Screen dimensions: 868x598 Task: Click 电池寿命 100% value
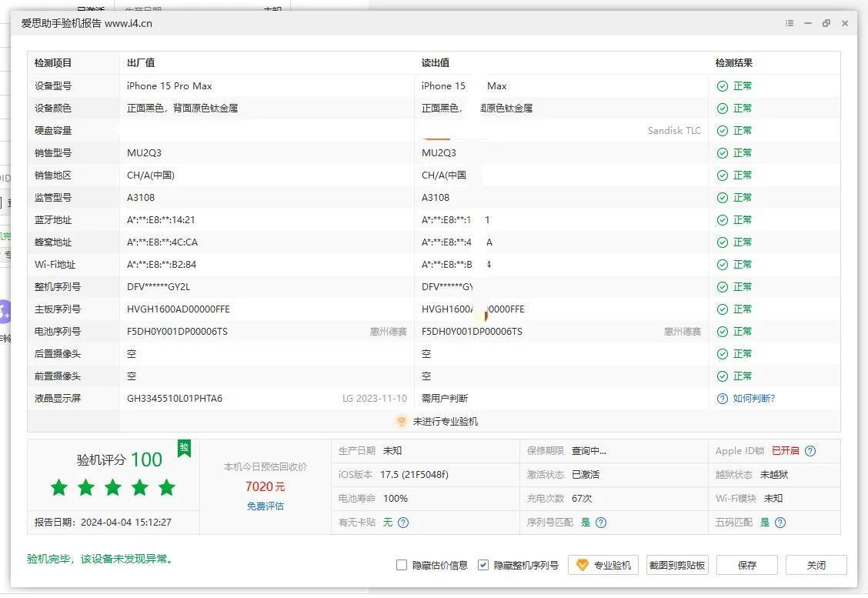(x=396, y=499)
